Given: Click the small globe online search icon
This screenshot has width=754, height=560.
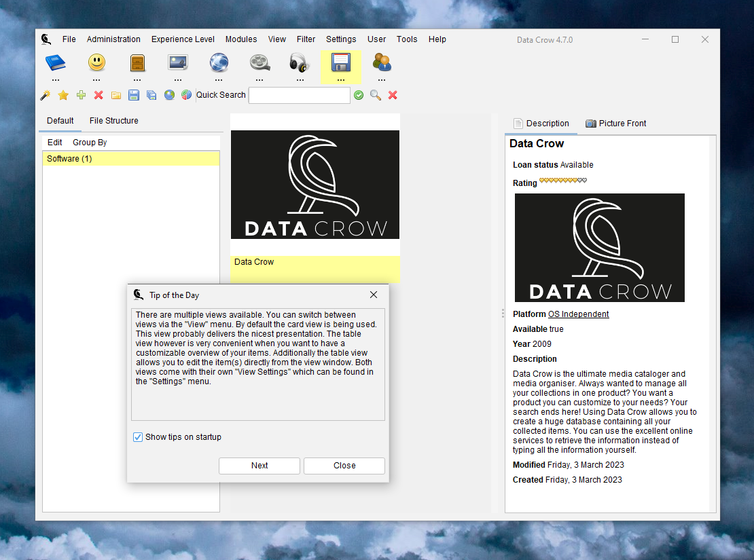Looking at the screenshot, I should point(169,95).
